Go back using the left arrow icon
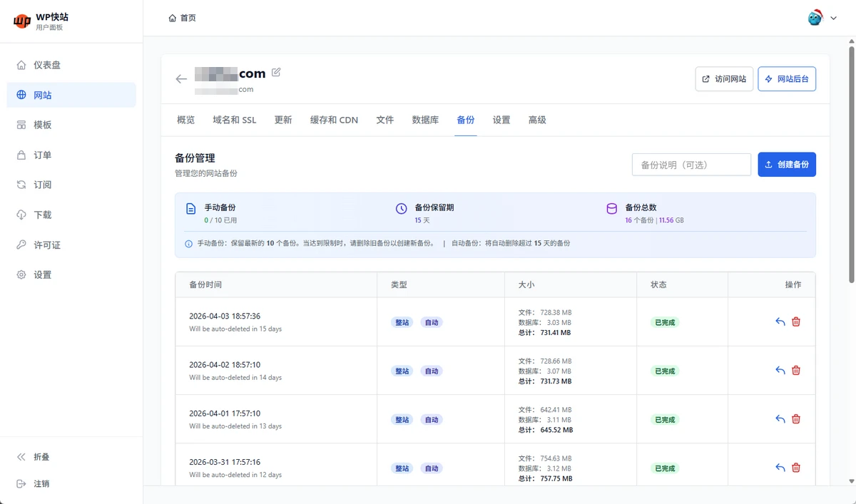 click(181, 79)
